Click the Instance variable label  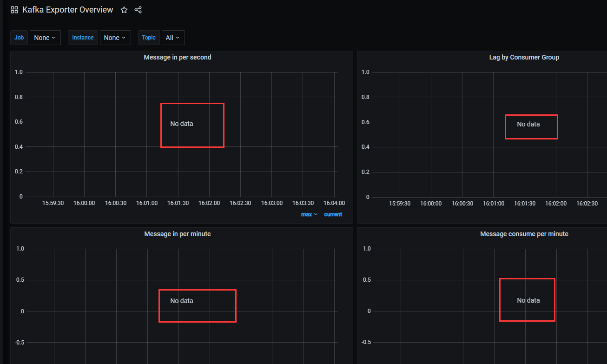(83, 37)
